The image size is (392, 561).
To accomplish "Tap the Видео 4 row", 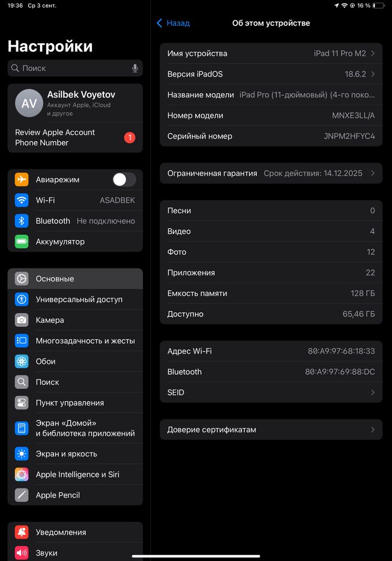I will (x=271, y=231).
